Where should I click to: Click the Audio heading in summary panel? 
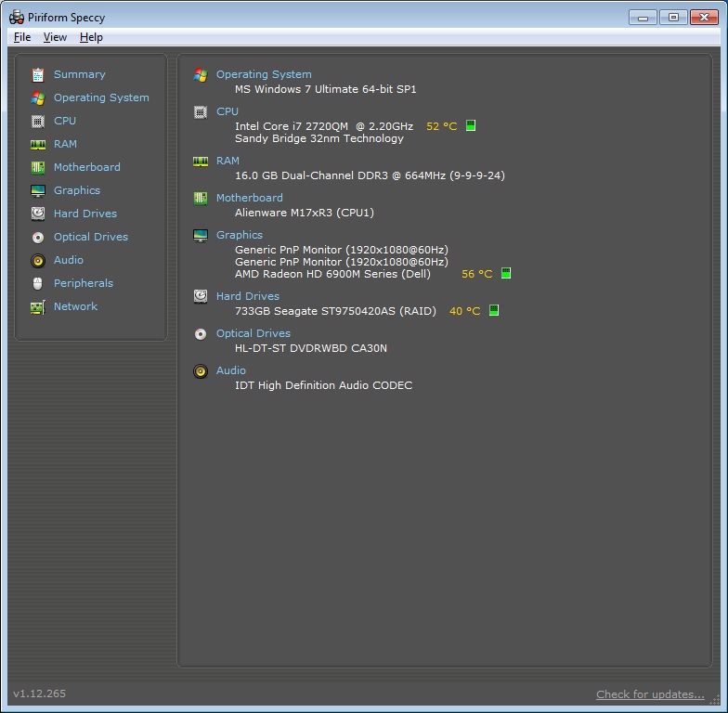point(230,370)
